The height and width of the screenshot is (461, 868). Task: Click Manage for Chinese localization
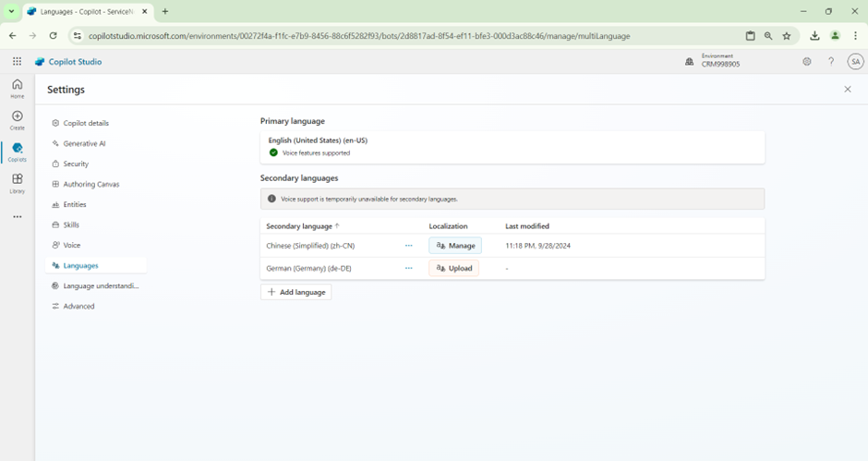pyautogui.click(x=454, y=246)
